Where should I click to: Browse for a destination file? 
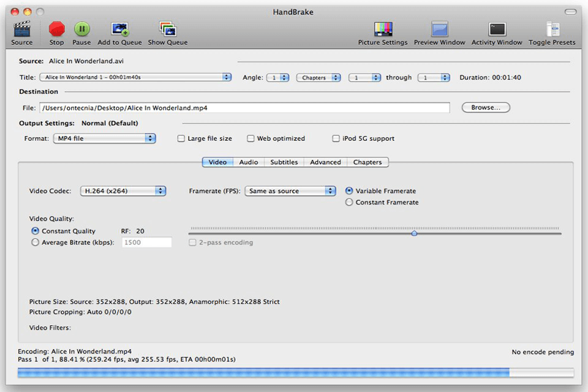[485, 107]
